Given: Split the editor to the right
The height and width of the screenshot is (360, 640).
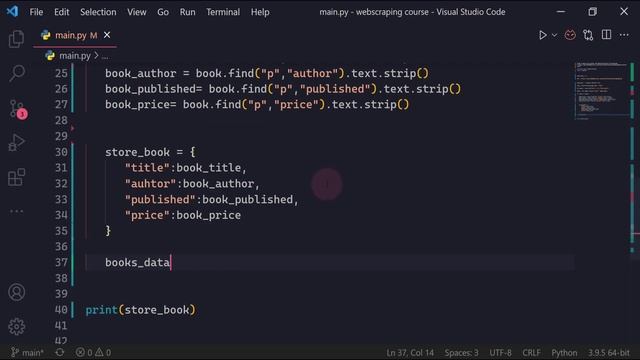Looking at the screenshot, I should [607, 35].
